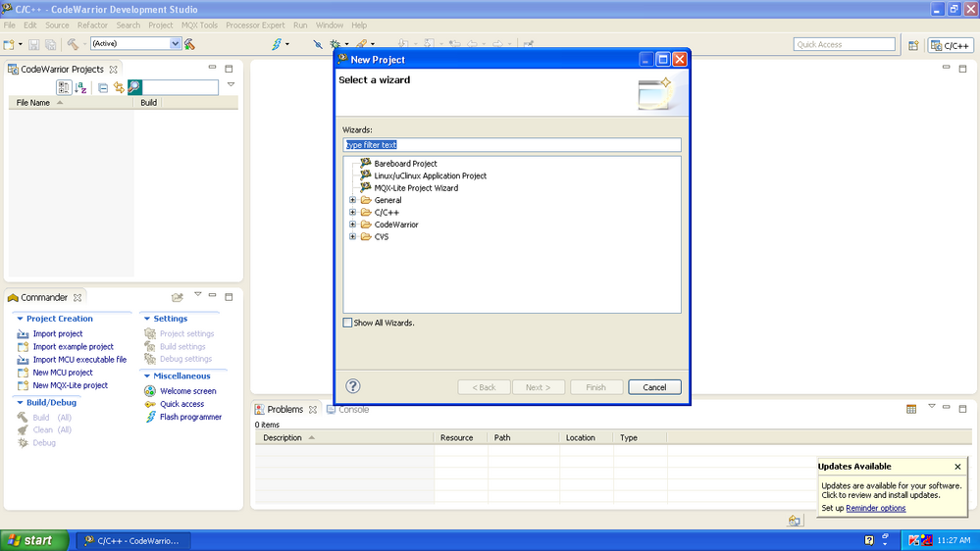Screen dimensions: 980x551
Task: Click the Description column header in Problems
Action: (x=344, y=438)
